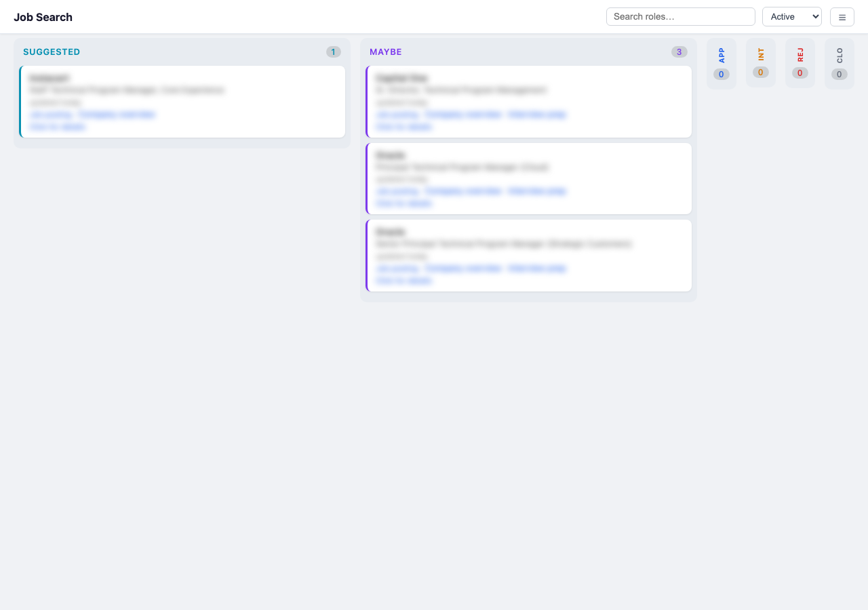This screenshot has width=868, height=610.
Task: Click the Job Search app title
Action: 43,17
